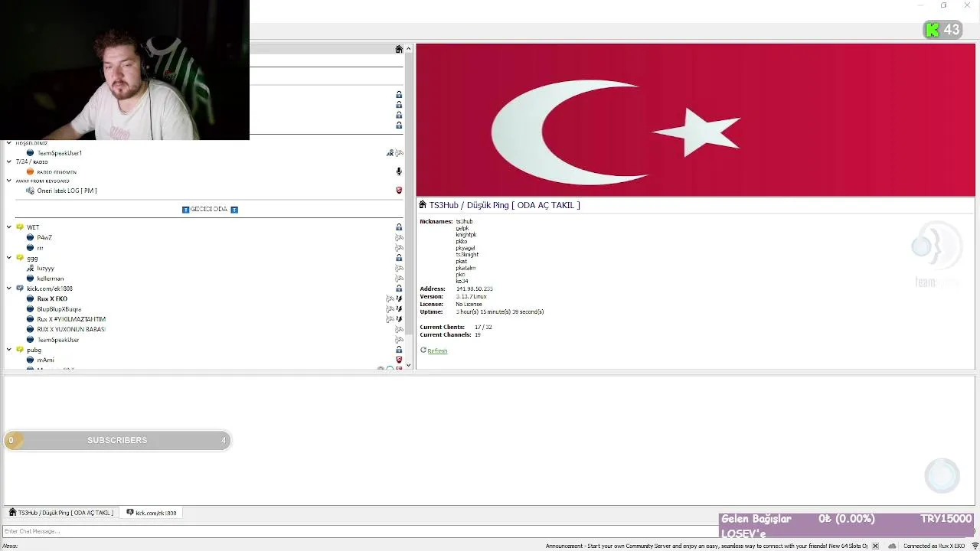Click the connection signal icon in status bar

(975, 546)
